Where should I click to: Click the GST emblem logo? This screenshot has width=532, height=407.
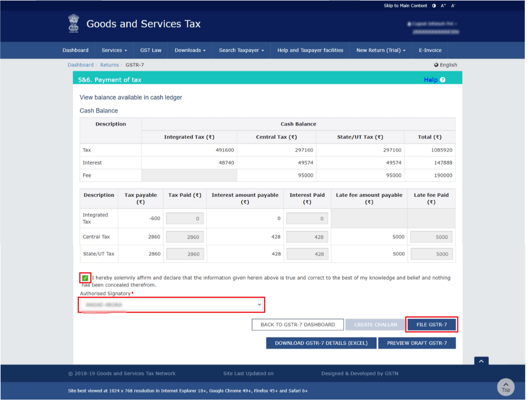point(74,23)
